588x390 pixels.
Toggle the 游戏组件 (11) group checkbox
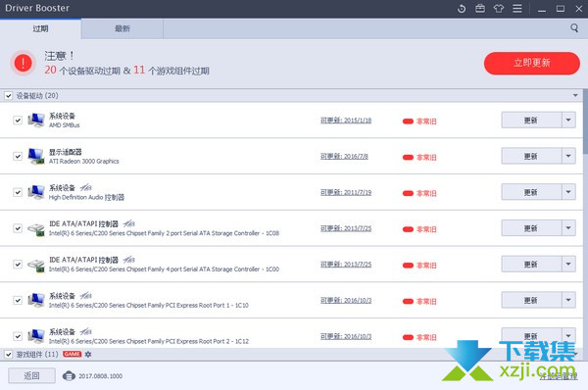click(8, 354)
